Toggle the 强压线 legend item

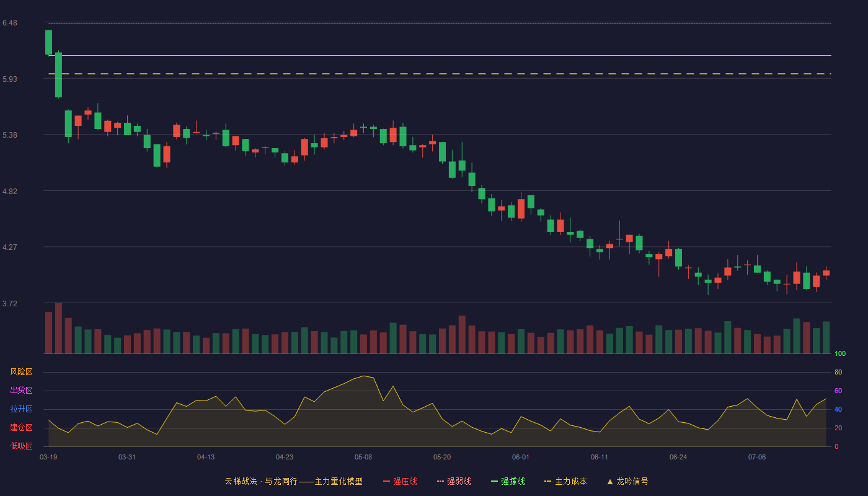tap(400, 481)
